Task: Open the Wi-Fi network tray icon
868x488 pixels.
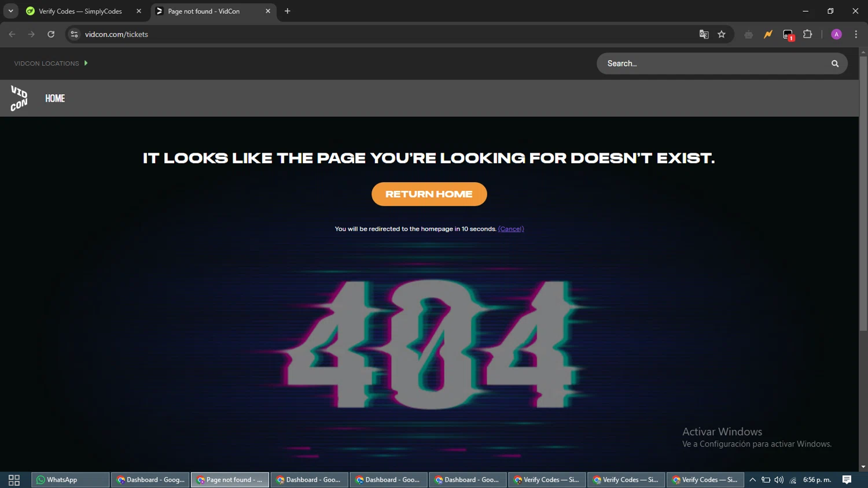Action: (793, 480)
